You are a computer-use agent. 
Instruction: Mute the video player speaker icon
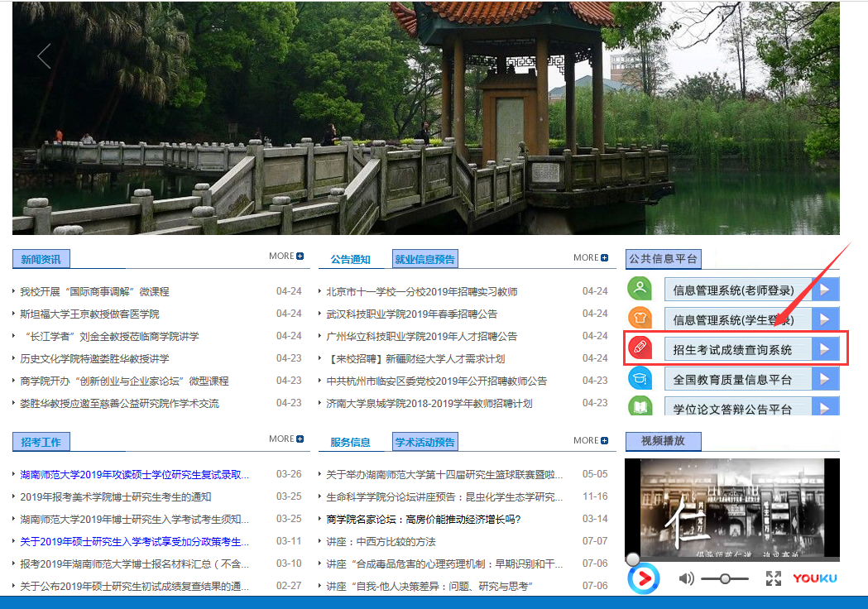pyautogui.click(x=686, y=578)
